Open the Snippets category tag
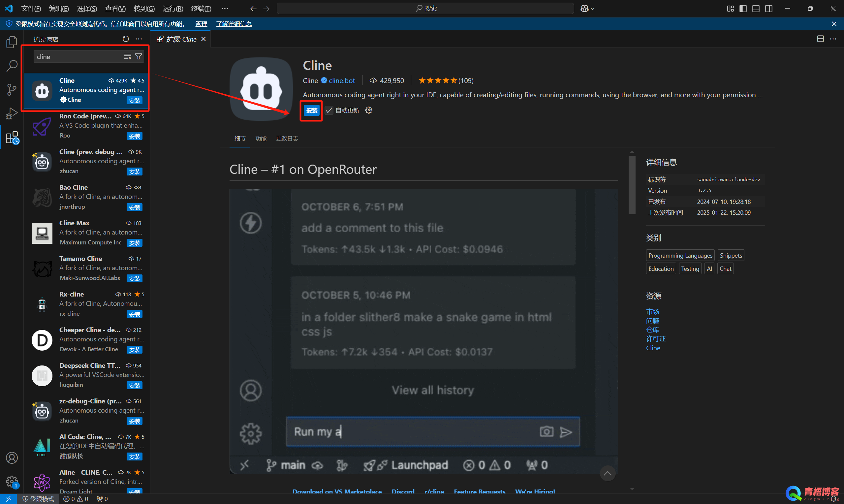844x504 pixels. [731, 255]
